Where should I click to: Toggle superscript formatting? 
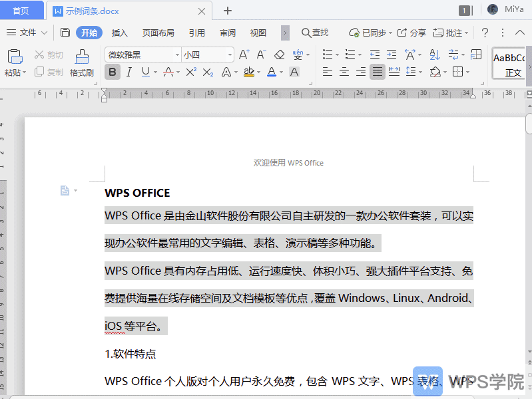click(191, 72)
